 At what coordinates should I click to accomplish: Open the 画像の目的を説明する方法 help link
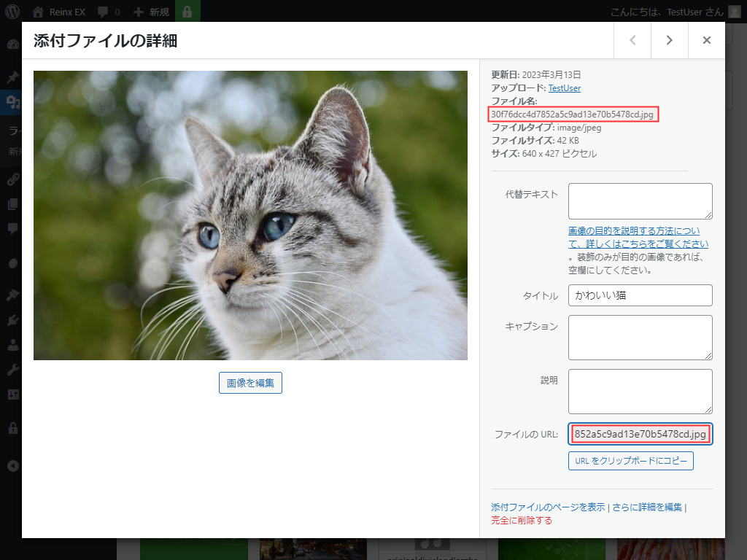click(638, 237)
